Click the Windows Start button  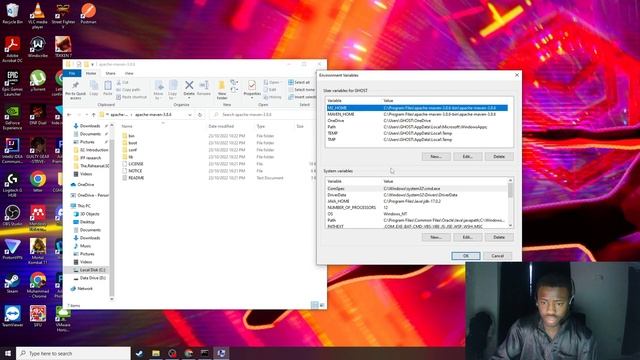[x=7, y=353]
